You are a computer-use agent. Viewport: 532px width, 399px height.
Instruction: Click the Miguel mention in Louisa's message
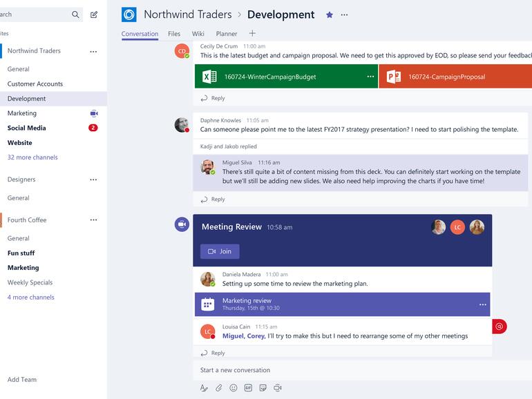pos(234,336)
